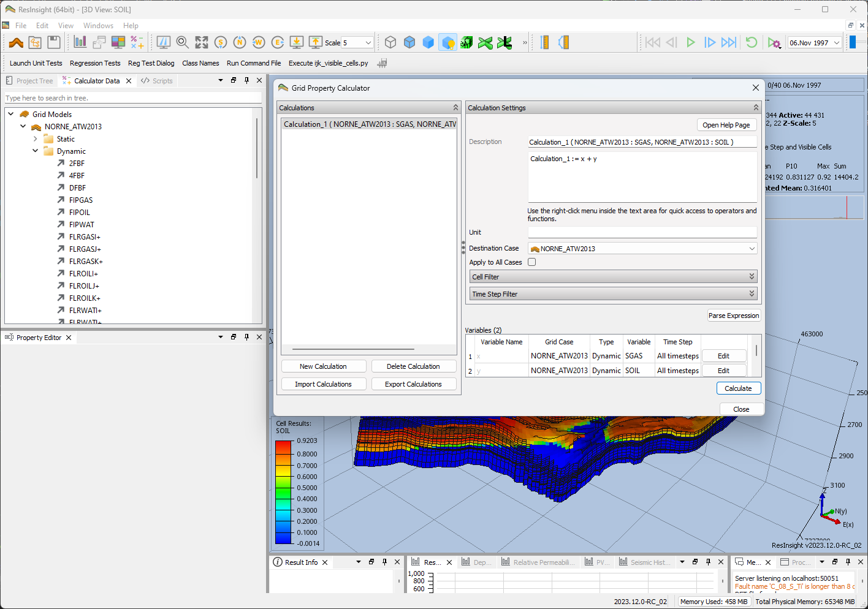This screenshot has width=868, height=609.
Task: Click the repeat loop animation icon
Action: tap(751, 42)
